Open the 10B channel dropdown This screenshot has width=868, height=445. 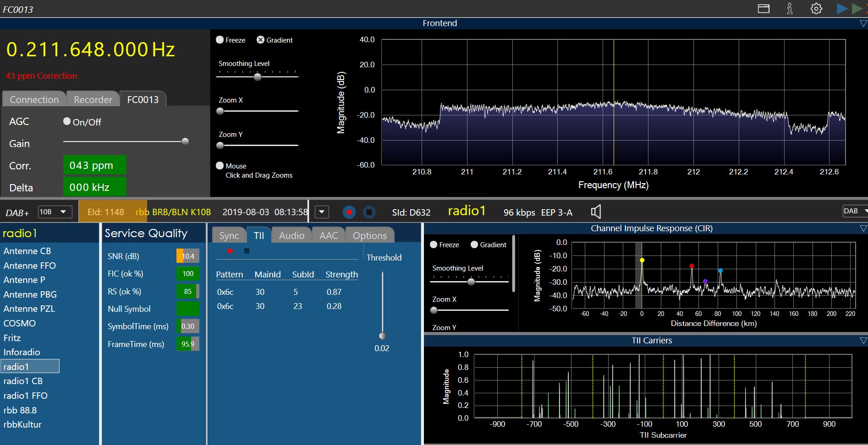click(53, 212)
